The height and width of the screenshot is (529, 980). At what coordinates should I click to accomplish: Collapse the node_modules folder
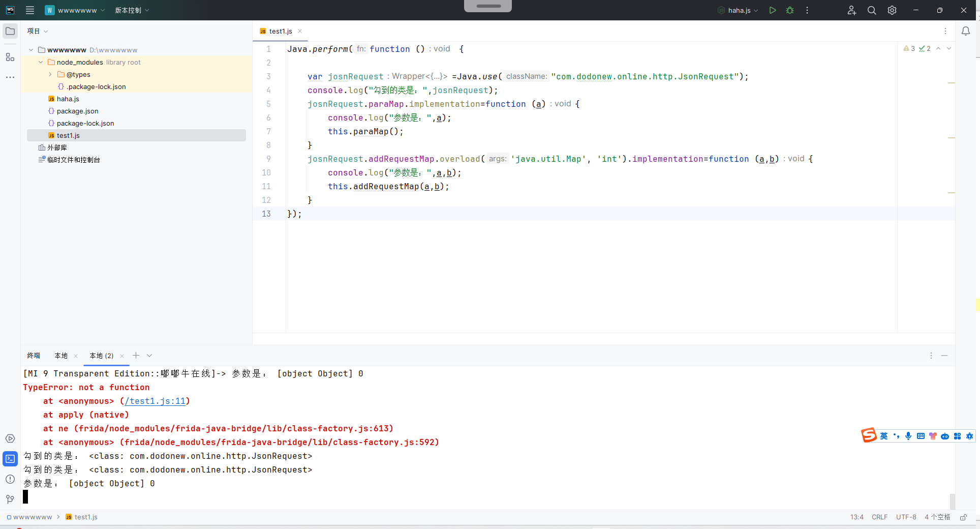pyautogui.click(x=41, y=62)
